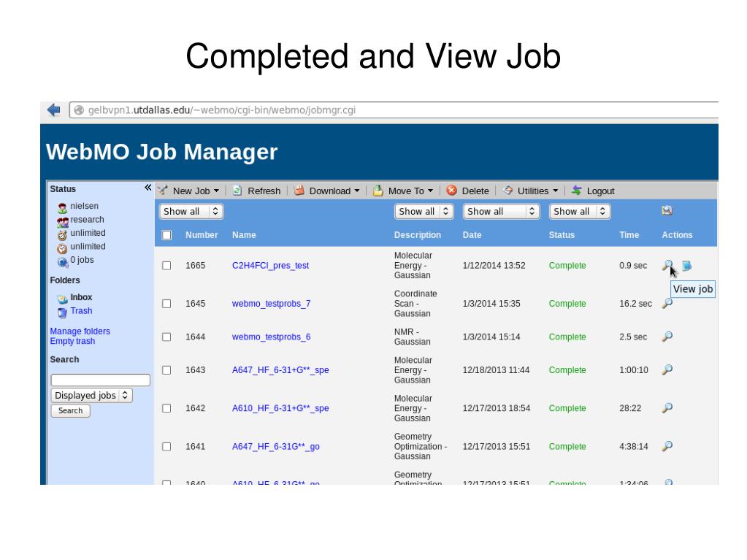747x560 pixels.
Task: Click the gear icon beside 0 jobs
Action: [62, 261]
